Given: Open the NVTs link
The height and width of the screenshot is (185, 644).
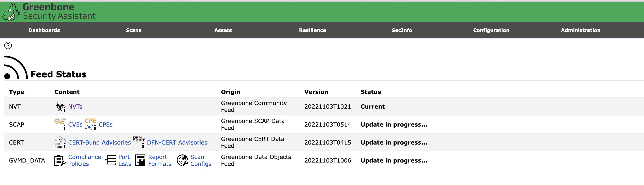Looking at the screenshot, I should tap(75, 106).
